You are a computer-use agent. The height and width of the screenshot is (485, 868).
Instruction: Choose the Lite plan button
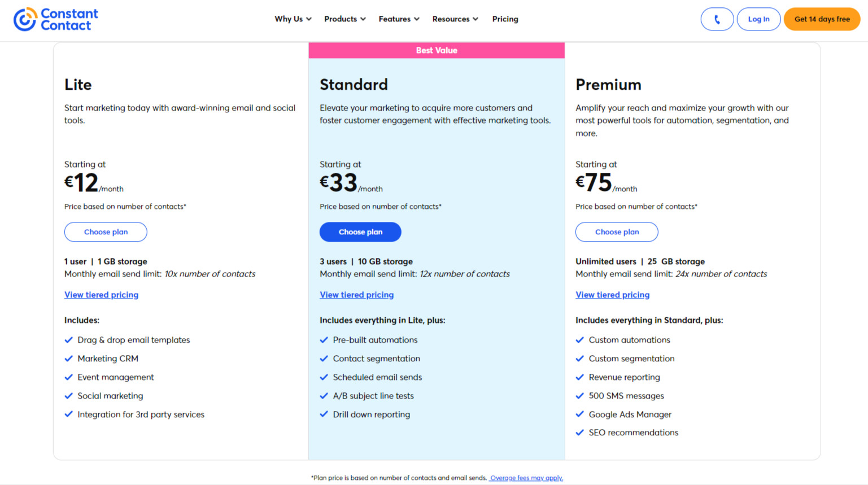[x=106, y=232]
